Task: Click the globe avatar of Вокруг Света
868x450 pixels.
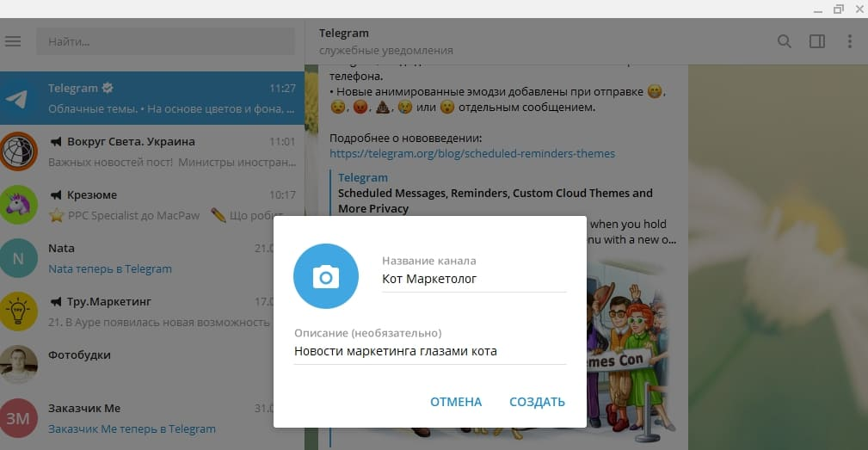Action: point(18,151)
